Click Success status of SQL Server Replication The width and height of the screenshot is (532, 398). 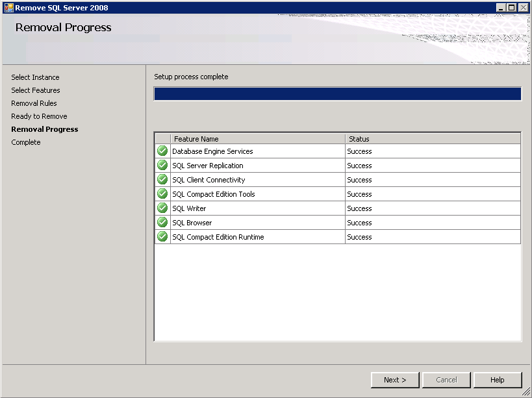coord(359,166)
